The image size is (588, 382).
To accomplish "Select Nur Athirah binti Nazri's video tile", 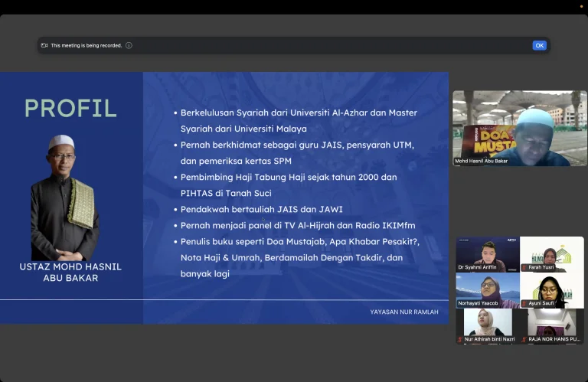I will (488, 324).
